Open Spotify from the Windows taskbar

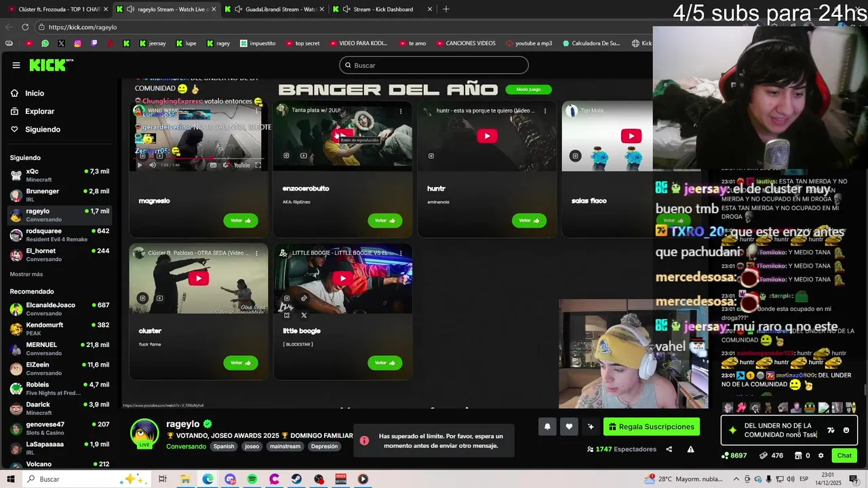coord(252,479)
